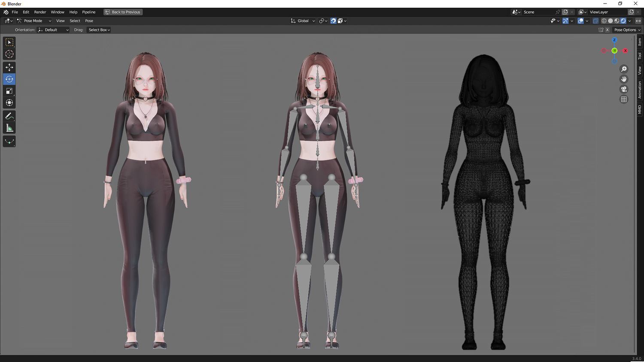This screenshot has height=362, width=644.
Task: Open the Pose Options dropdown
Action: click(x=627, y=30)
